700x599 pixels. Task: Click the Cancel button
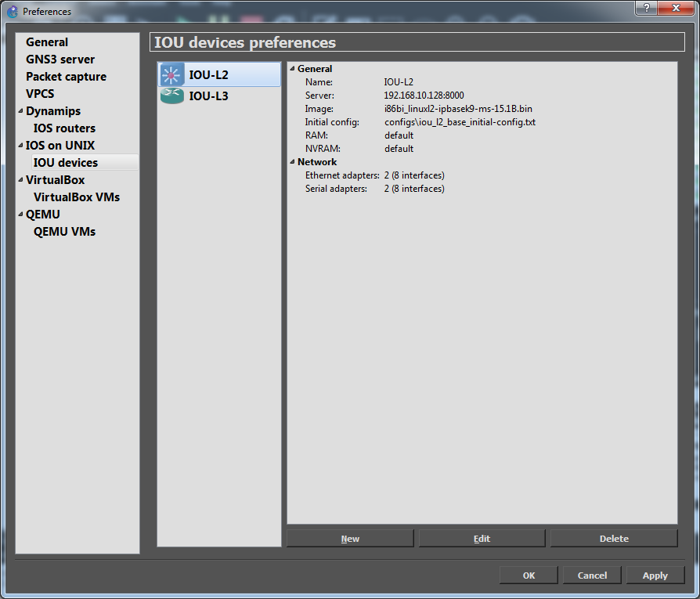pyautogui.click(x=592, y=575)
